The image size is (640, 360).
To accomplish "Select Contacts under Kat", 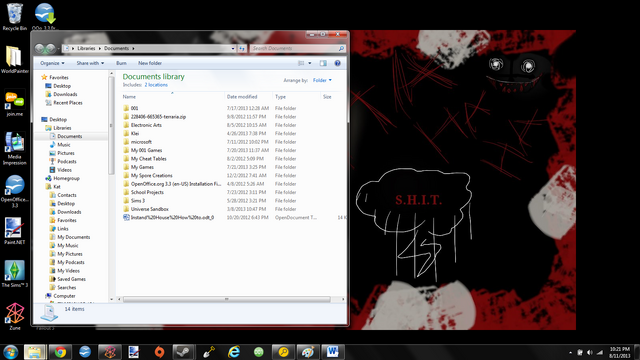I will coord(67,195).
